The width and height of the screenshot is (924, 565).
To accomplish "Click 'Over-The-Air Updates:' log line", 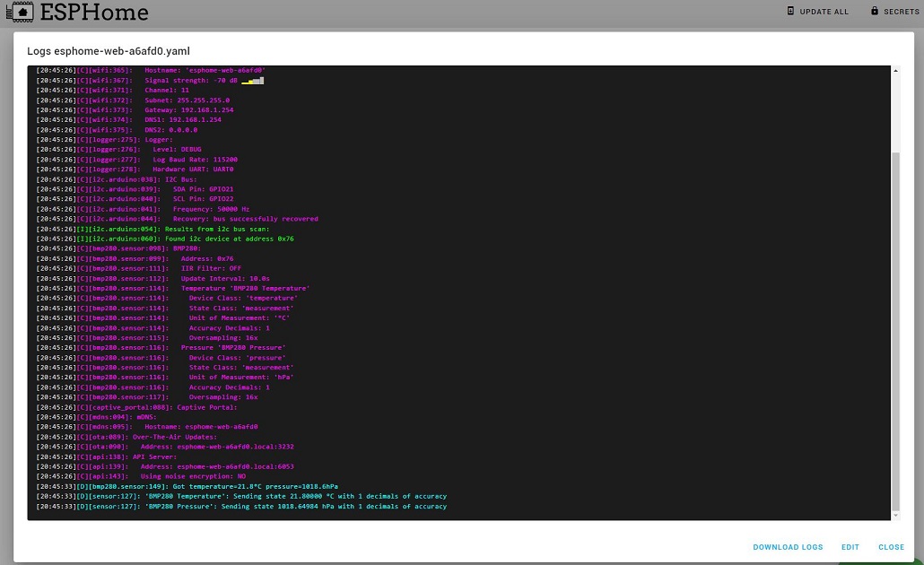I will [126, 437].
